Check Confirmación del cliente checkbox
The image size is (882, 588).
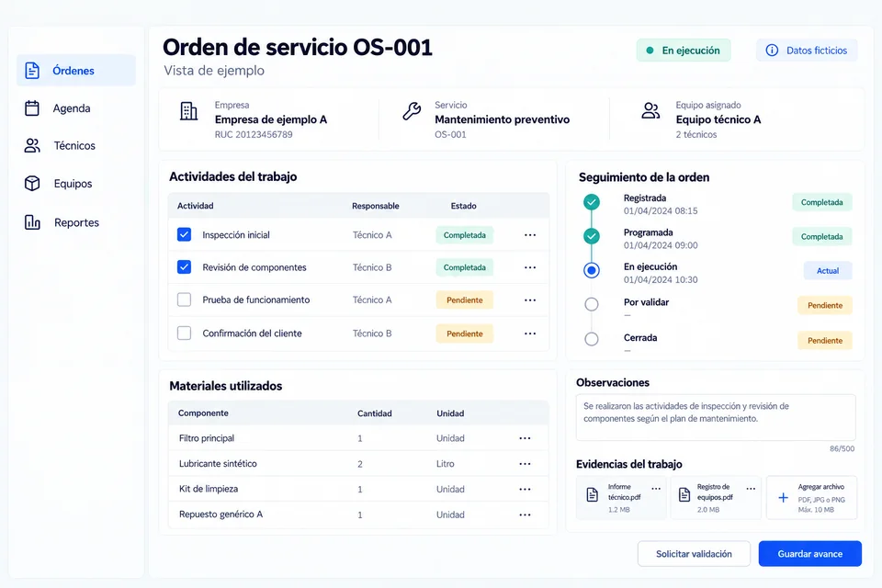tap(184, 333)
